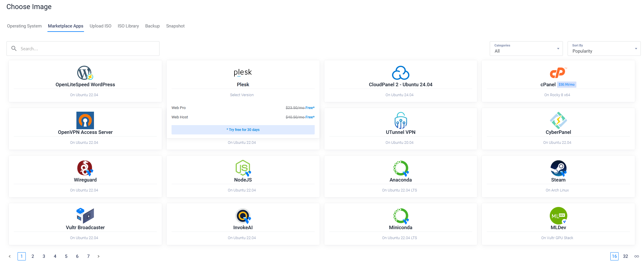Select the OpenLiteSpeed WordPress logo
This screenshot has height=266, width=644.
pos(85,73)
